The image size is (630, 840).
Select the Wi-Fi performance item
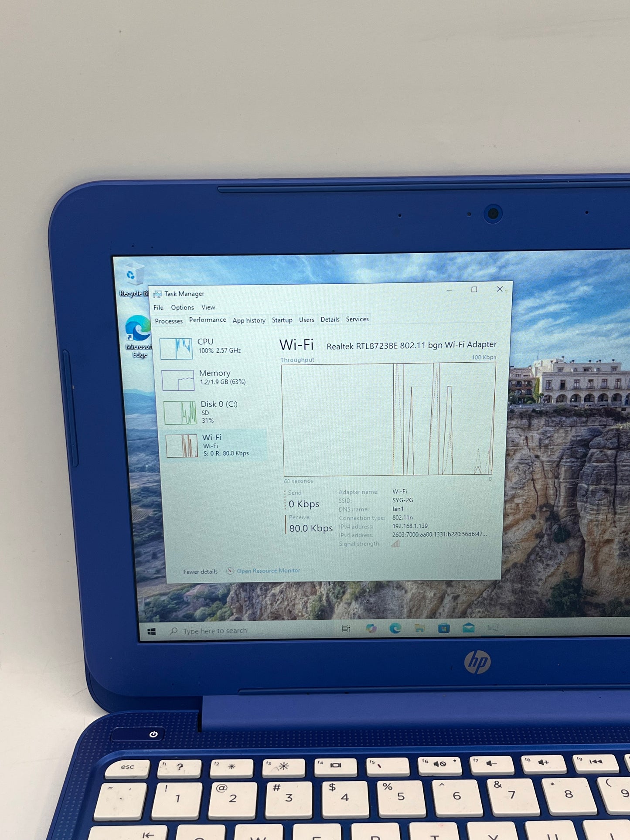click(x=216, y=446)
